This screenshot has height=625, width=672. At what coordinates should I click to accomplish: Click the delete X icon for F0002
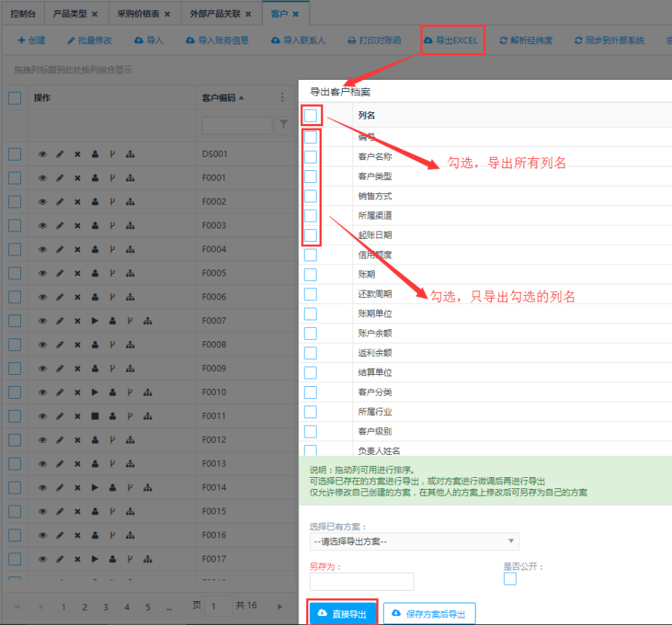tap(77, 202)
